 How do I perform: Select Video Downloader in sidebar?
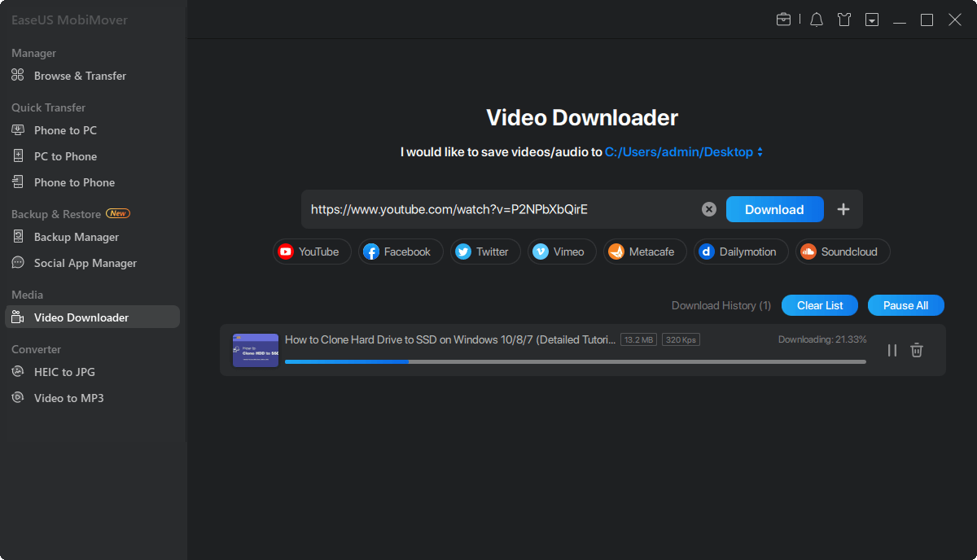click(x=92, y=317)
